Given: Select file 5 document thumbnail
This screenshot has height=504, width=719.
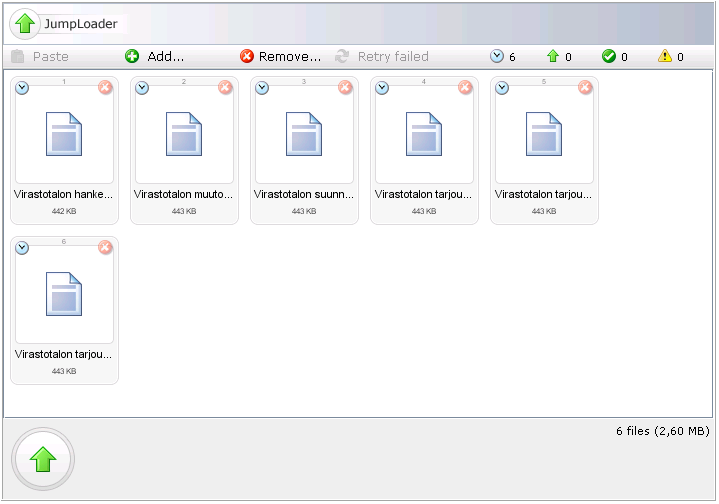Looking at the screenshot, I should tap(544, 134).
